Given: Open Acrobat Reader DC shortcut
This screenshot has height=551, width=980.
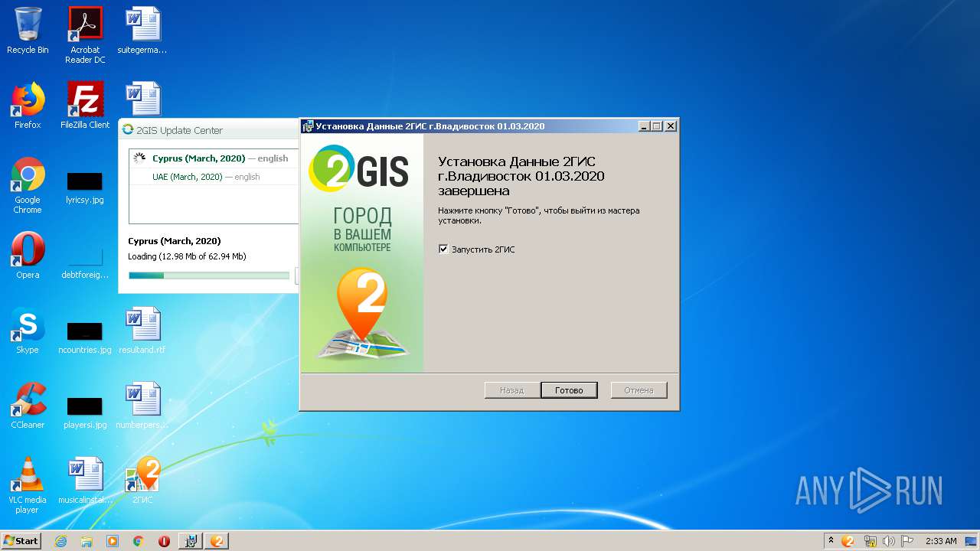Looking at the screenshot, I should coord(85,35).
